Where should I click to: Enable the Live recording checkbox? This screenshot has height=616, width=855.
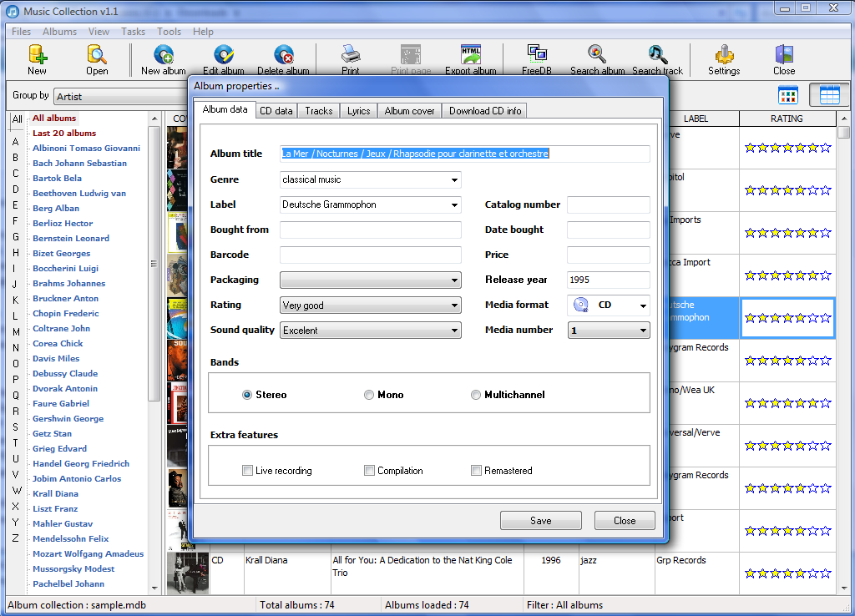tap(247, 471)
